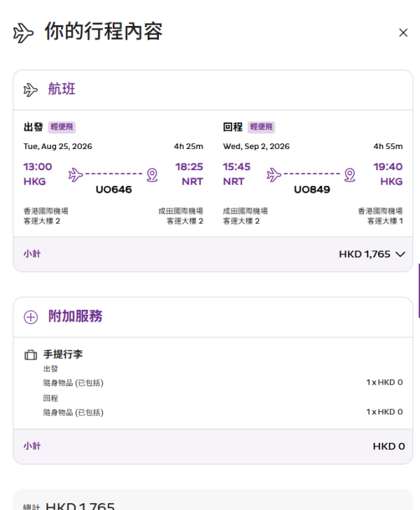Click the destination pin icon for UO849

pos(350,175)
